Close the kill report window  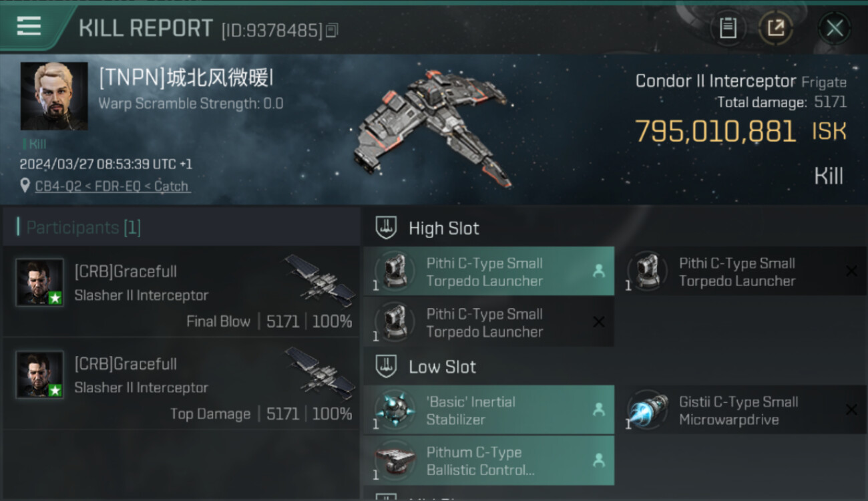click(834, 28)
